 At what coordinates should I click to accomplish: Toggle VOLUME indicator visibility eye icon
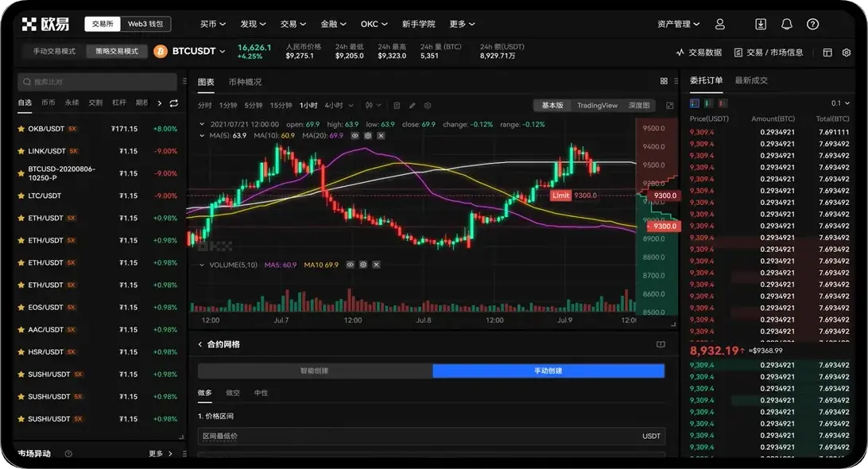pyautogui.click(x=350, y=265)
